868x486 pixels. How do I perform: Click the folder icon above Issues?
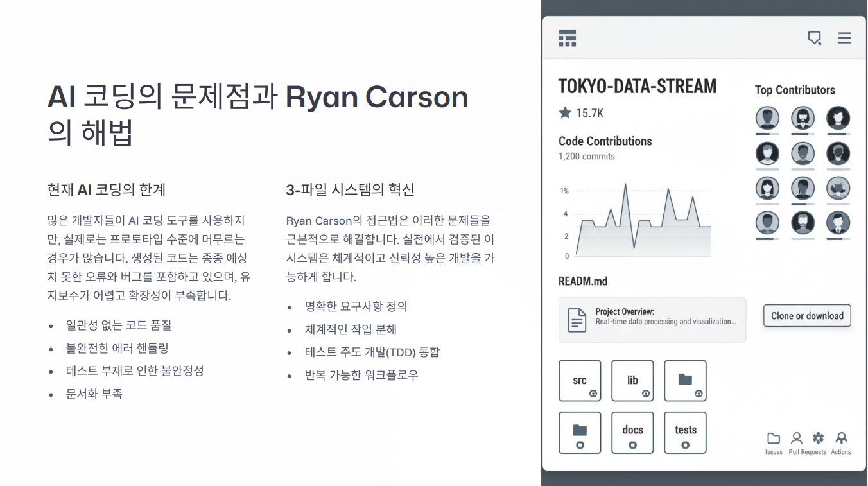click(774, 438)
